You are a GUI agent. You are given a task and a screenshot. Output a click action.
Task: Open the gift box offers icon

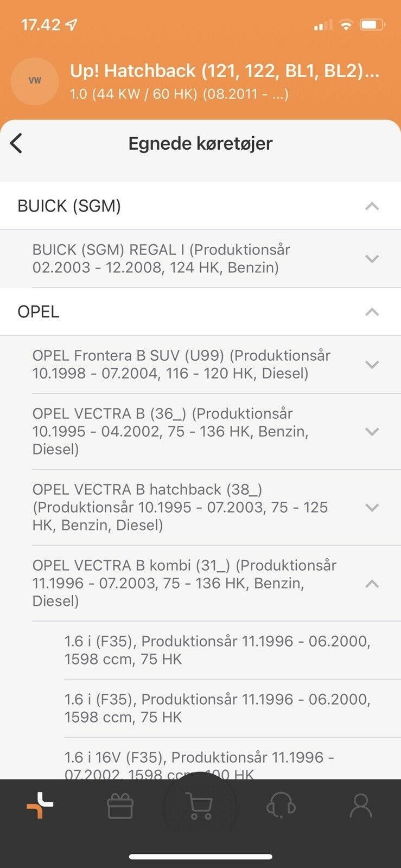tap(120, 806)
